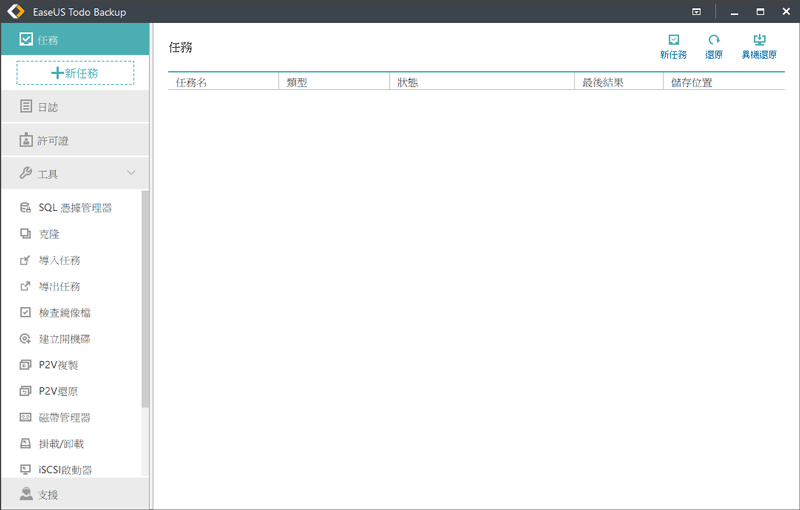Open the 許可證 license tab

52,141
